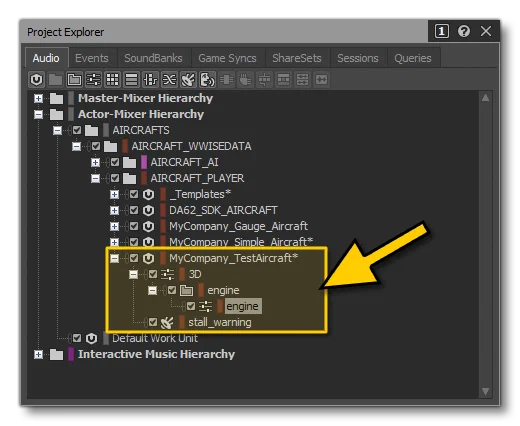Toggle the MyCompany_Gauge_Aircraft checkbox
The image size is (520, 426).
[134, 226]
